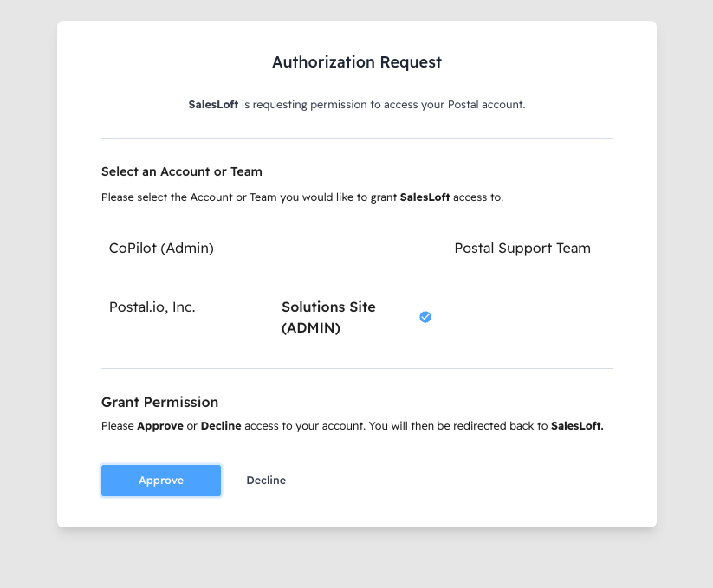The image size is (713, 588).
Task: Click the divider line above Grant Permission
Action: tap(357, 368)
